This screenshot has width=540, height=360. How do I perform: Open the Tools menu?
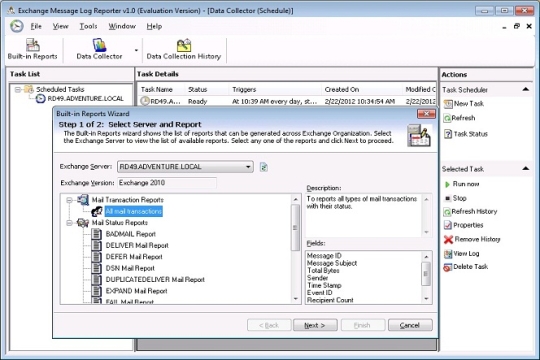click(x=88, y=26)
